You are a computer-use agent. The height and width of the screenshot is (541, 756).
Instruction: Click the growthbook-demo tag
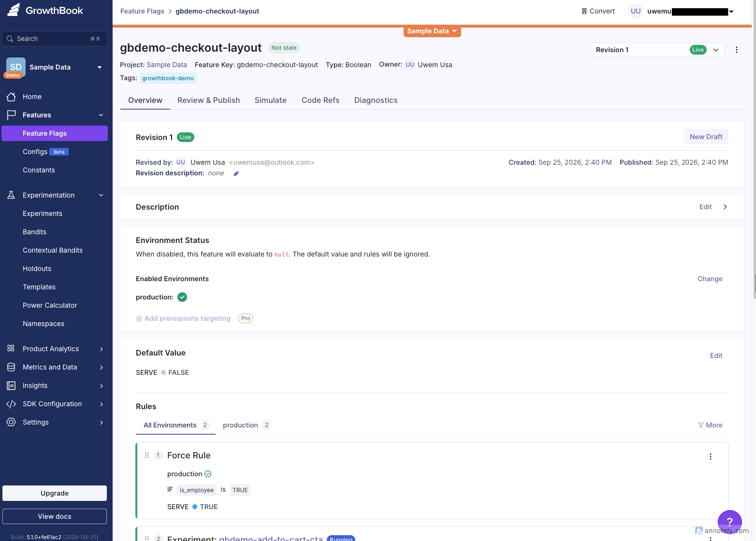(x=168, y=78)
